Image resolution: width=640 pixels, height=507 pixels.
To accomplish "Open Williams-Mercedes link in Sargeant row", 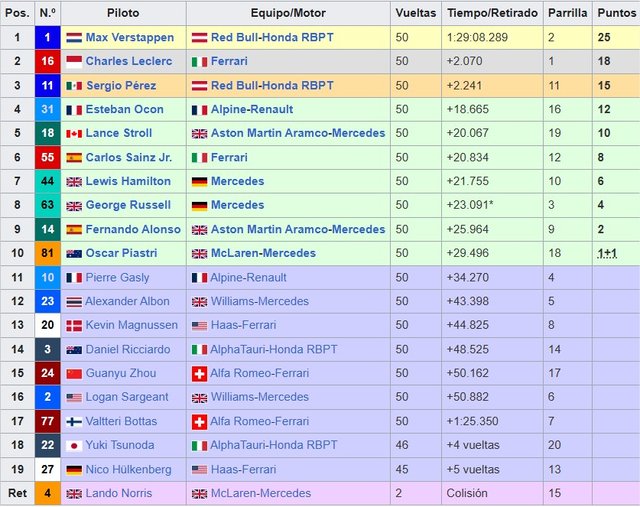I will [x=260, y=397].
